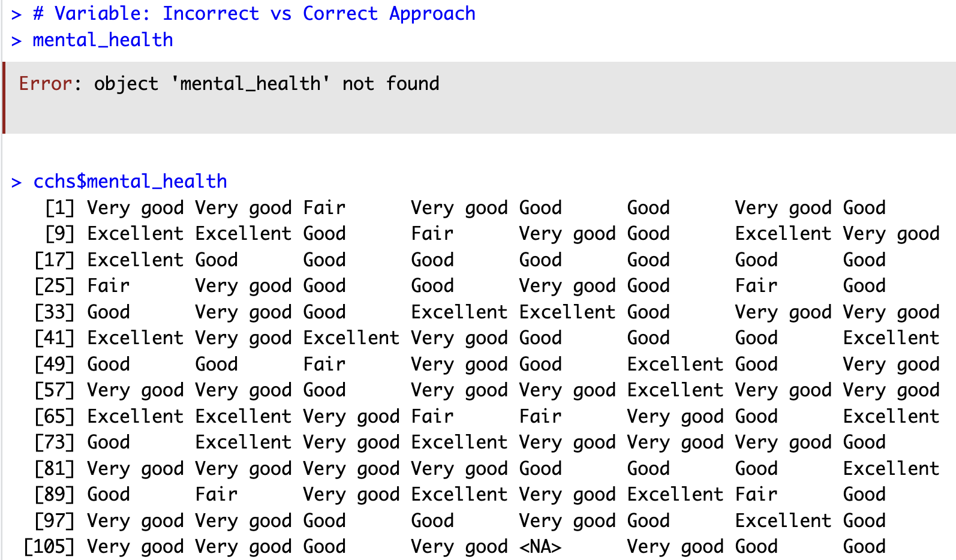Click the "Excellent" value in row [49]
This screenshot has width=956, height=560.
[675, 365]
